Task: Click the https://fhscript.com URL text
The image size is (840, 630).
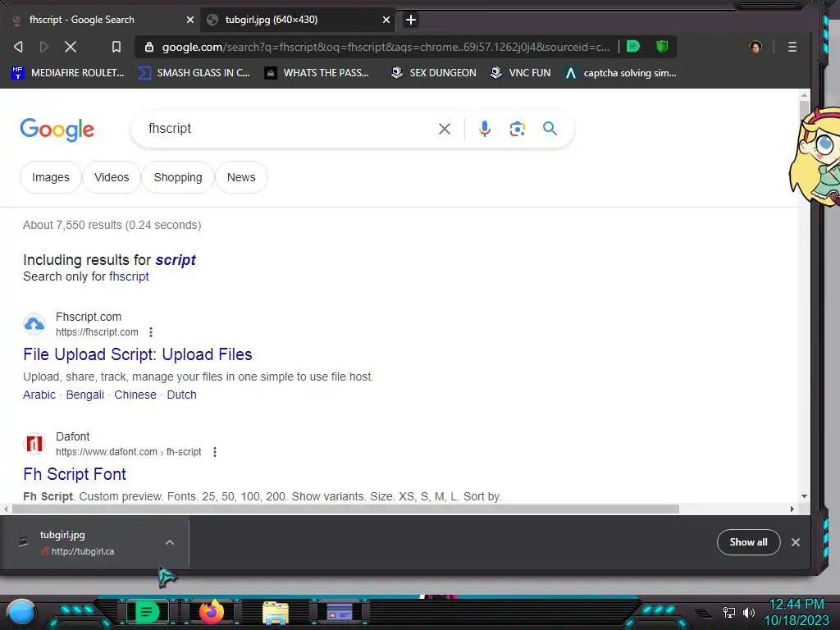Action: pos(97,332)
